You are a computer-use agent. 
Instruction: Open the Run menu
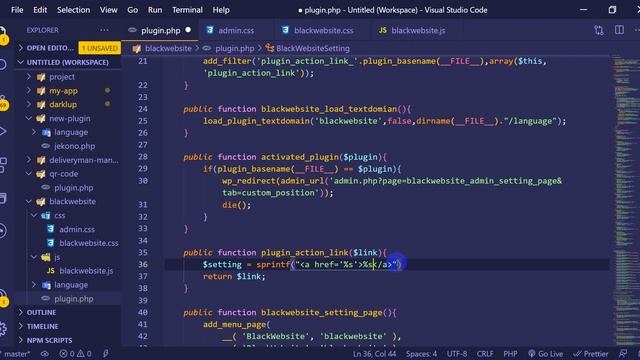[155, 10]
